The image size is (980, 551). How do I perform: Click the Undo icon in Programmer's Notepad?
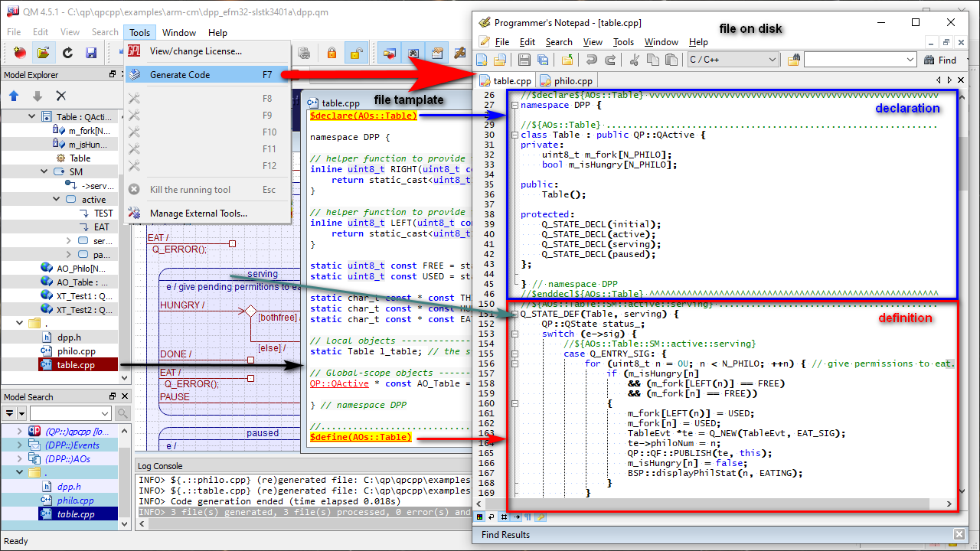(x=591, y=60)
